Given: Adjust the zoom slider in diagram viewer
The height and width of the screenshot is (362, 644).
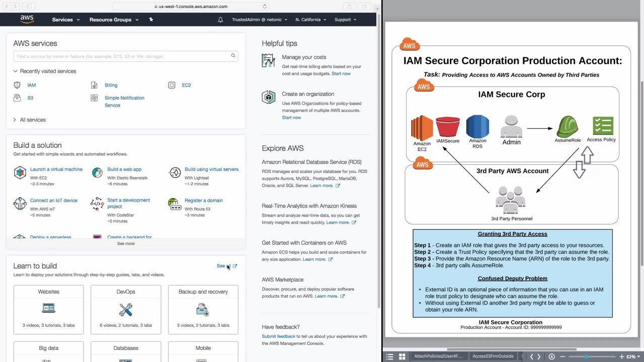Looking at the screenshot, I should coord(586,356).
